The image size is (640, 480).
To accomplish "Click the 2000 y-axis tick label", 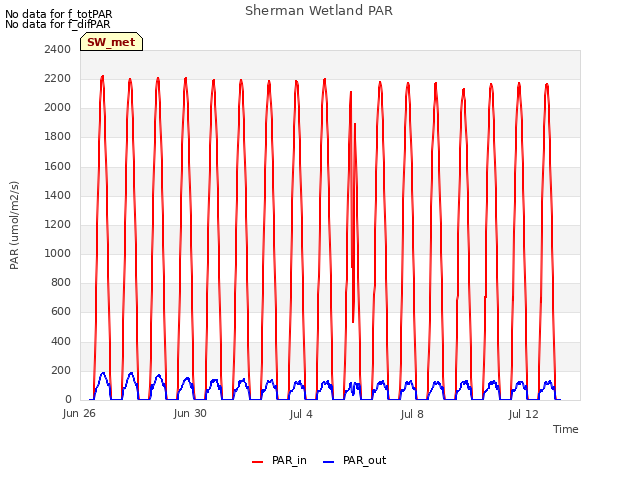I will [58, 108].
